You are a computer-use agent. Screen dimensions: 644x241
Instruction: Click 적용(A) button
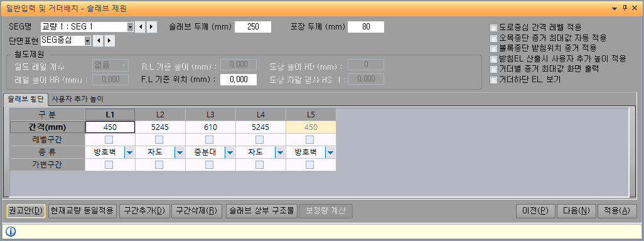point(617,211)
